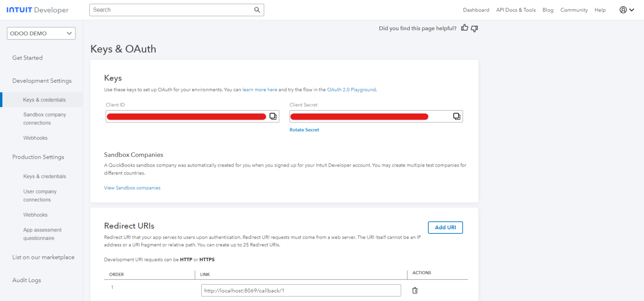Click View Sandbox companies link
Screen dimensions: 644x301
[x=132, y=188]
